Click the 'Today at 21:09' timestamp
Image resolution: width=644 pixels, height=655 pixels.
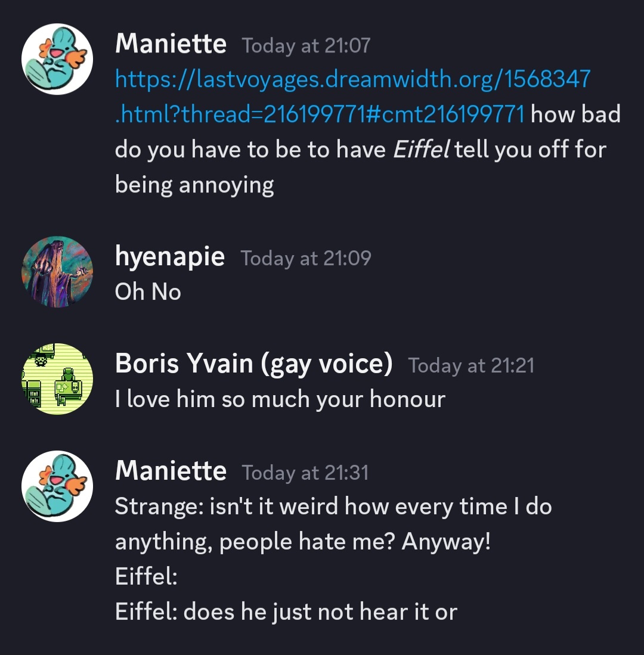(305, 258)
